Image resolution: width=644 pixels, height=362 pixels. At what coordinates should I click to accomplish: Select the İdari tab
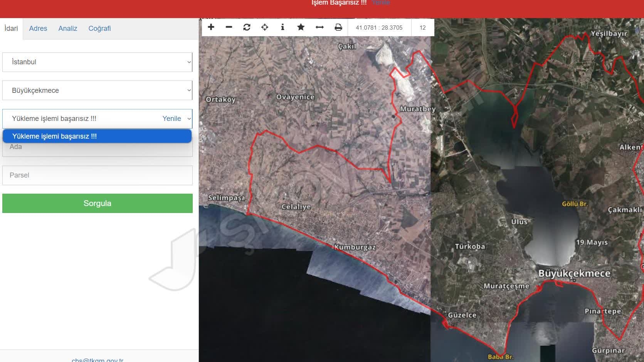(x=11, y=28)
